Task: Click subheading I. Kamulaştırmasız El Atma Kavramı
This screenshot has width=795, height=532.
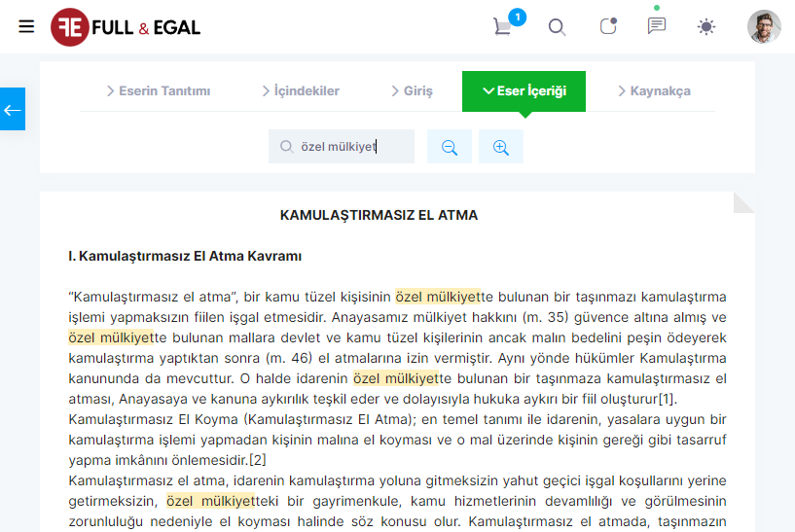Action: [x=185, y=257]
